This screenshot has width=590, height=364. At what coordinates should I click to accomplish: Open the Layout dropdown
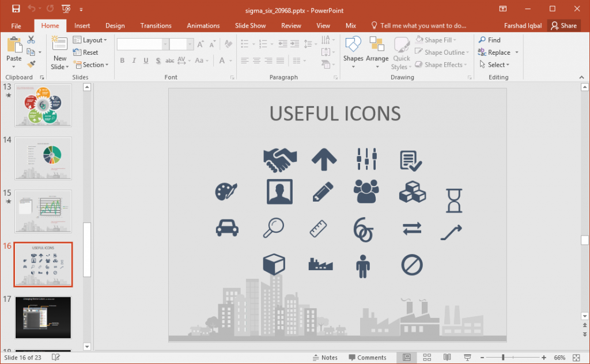91,40
